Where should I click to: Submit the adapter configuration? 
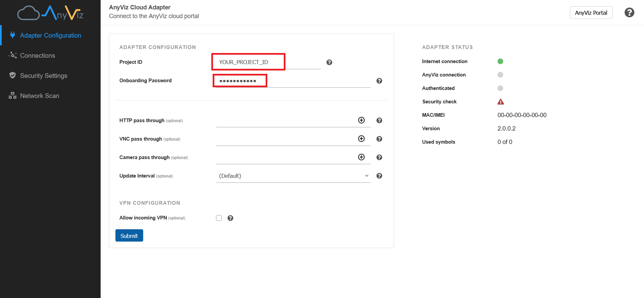click(x=129, y=236)
